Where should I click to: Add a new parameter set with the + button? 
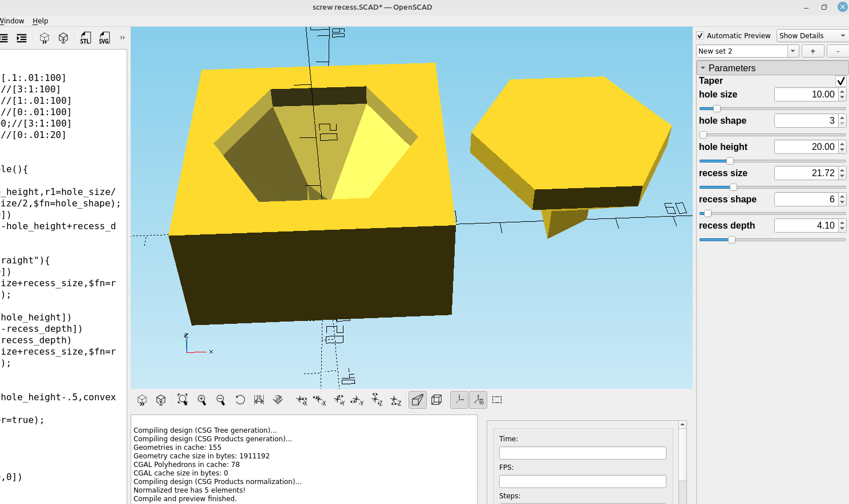pos(812,51)
